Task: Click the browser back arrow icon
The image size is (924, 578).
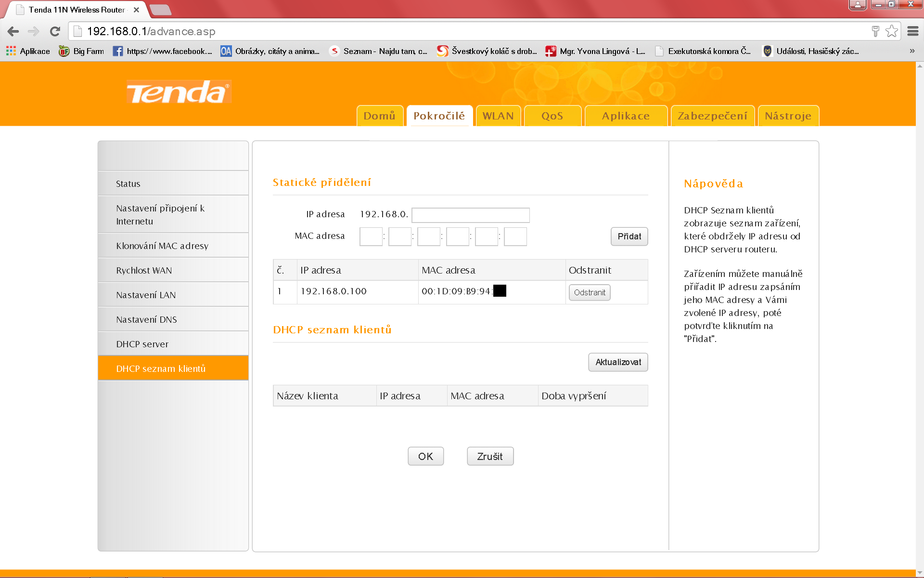Action: tap(13, 32)
